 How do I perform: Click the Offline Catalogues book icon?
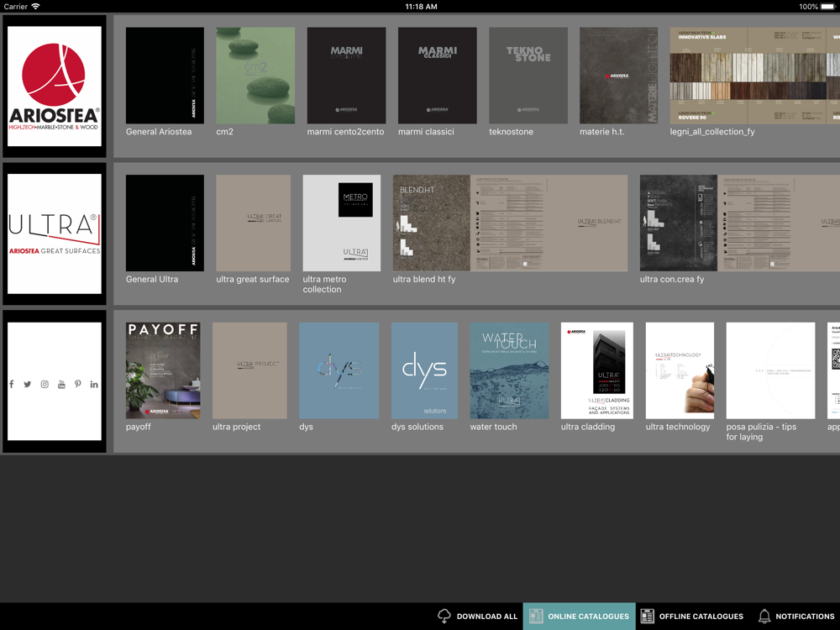tap(647, 616)
